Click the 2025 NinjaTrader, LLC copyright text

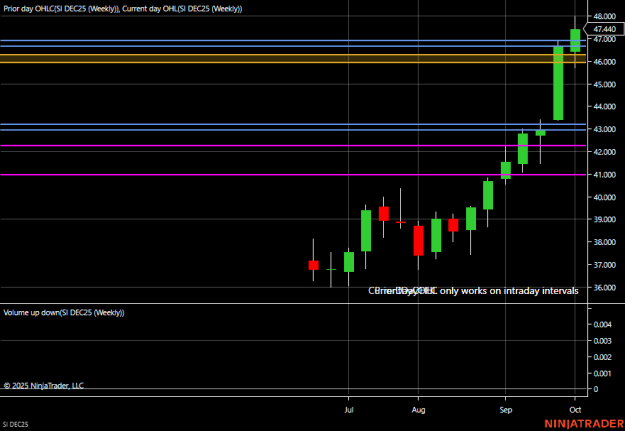pos(44,386)
